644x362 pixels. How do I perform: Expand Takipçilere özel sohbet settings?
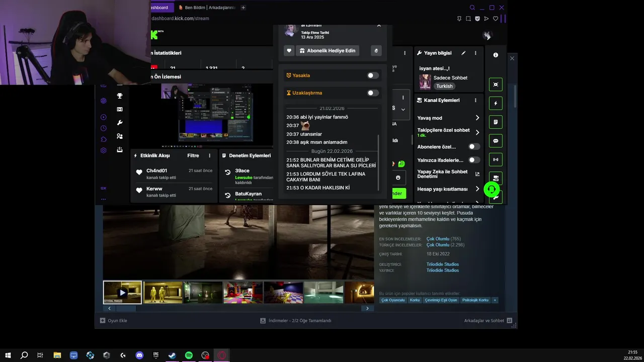tap(477, 132)
